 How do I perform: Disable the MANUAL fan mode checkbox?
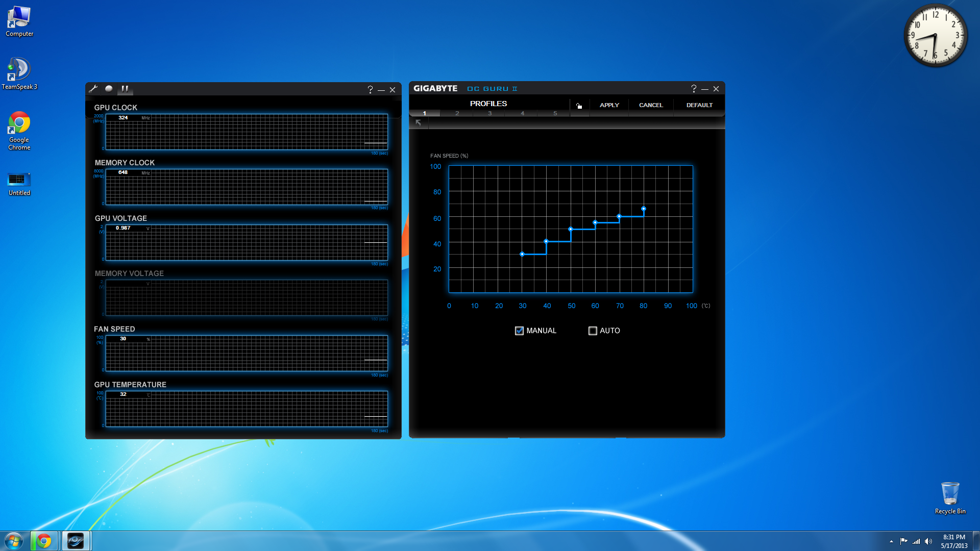coord(519,331)
